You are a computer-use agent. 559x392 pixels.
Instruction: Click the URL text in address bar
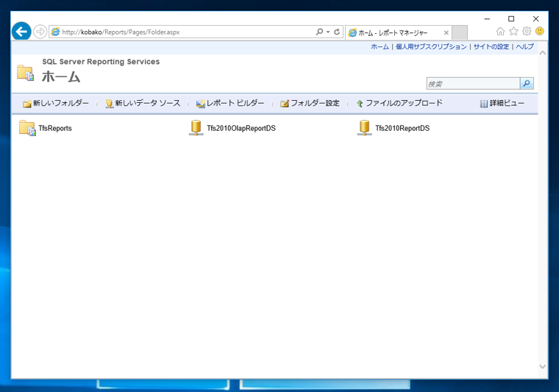[x=121, y=32]
